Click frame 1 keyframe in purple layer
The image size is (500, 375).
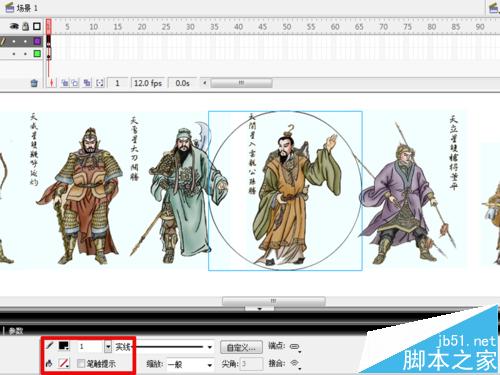[x=49, y=41]
